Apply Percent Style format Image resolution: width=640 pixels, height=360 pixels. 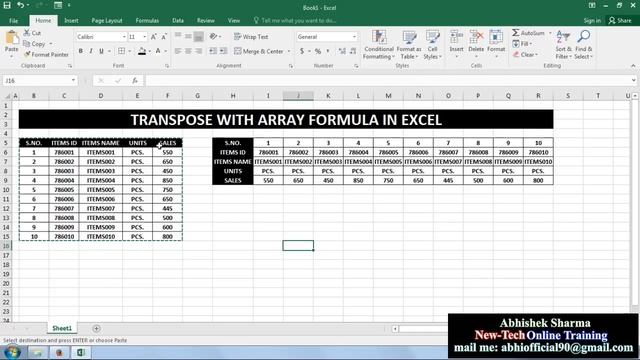click(318, 51)
